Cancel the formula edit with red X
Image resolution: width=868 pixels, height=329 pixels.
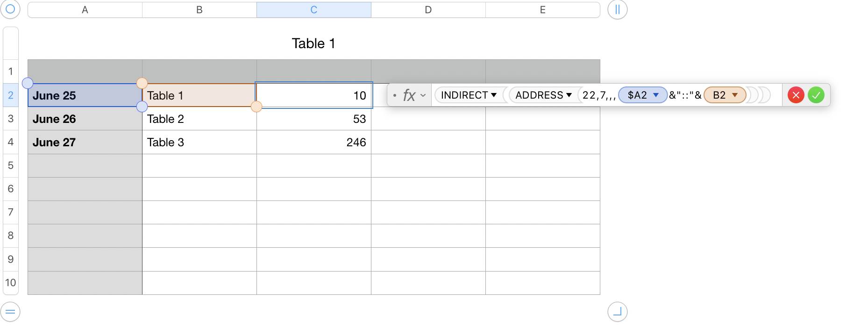coord(796,95)
